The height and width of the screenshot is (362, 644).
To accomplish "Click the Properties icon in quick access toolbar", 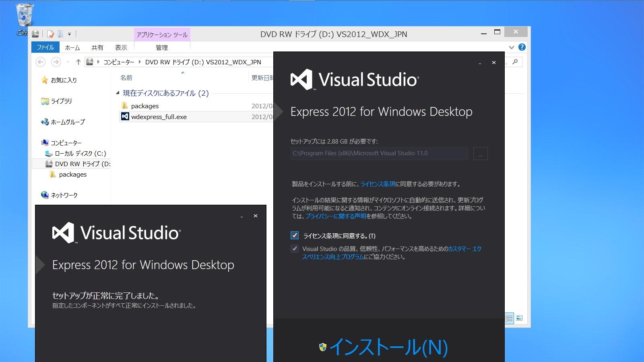I will point(50,34).
